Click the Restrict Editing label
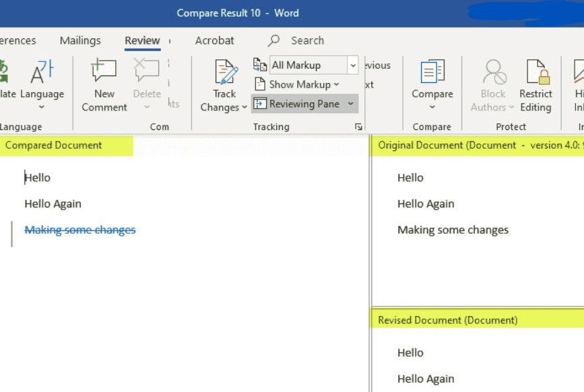The width and height of the screenshot is (584, 392). [536, 100]
